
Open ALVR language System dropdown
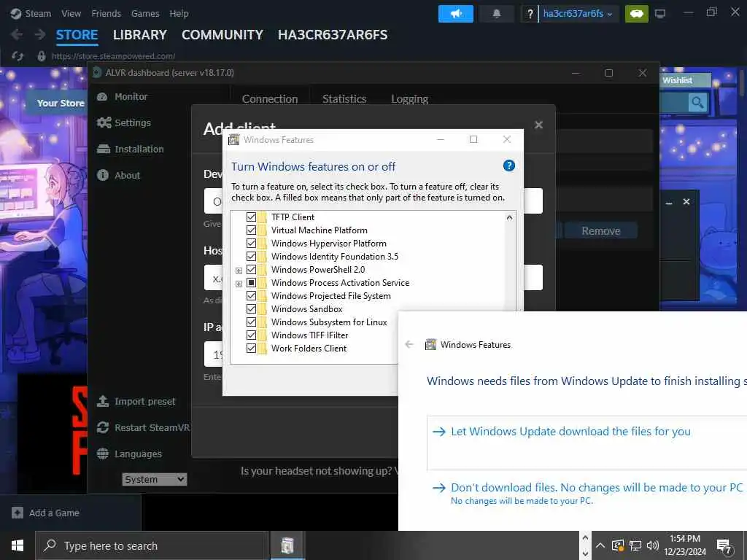pyautogui.click(x=155, y=479)
